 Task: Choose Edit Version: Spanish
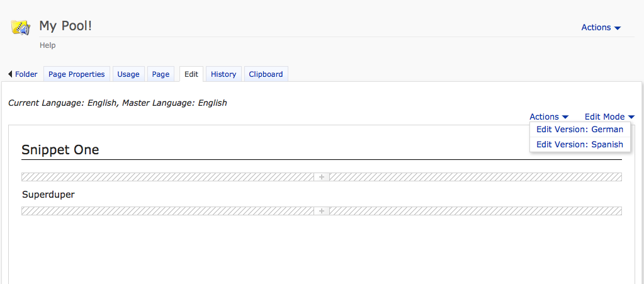point(579,144)
